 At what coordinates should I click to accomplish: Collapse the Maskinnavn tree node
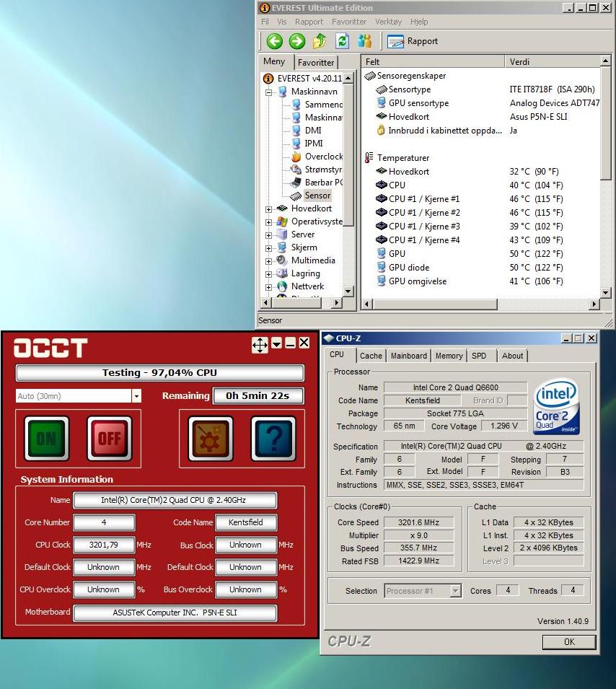pos(268,92)
